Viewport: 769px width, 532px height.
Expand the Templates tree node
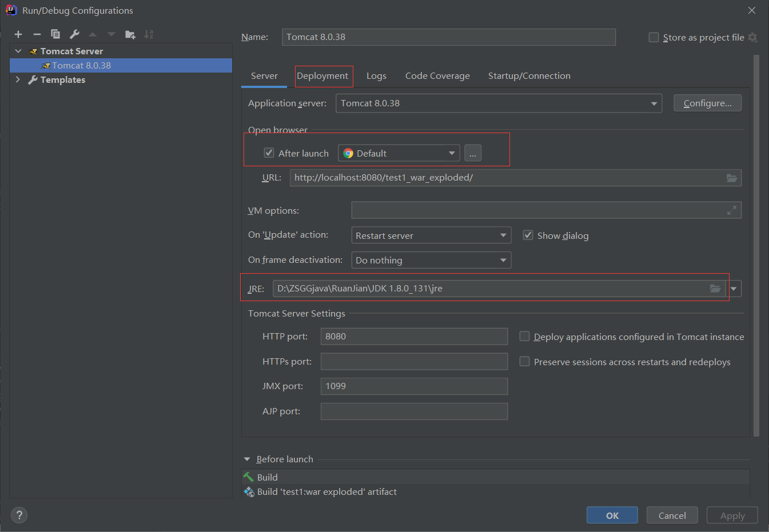point(18,80)
